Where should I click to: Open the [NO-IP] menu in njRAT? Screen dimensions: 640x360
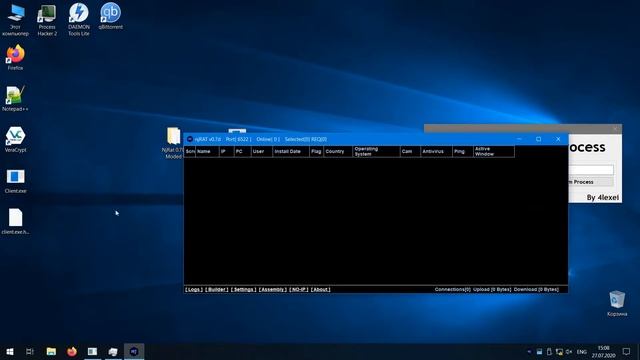[x=299, y=289]
